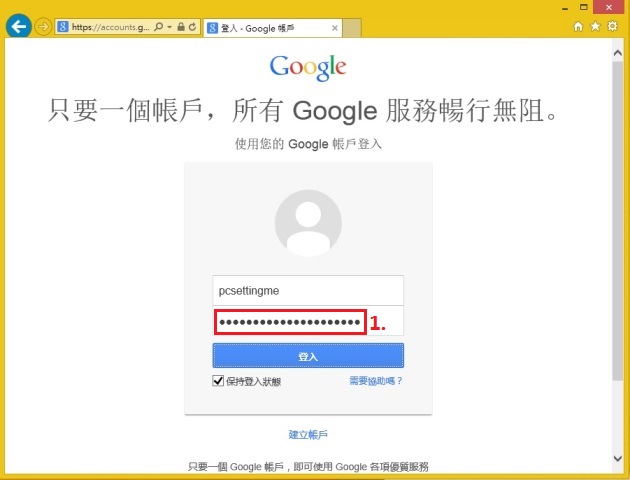Click the Google favicon in address bar

pos(63,27)
